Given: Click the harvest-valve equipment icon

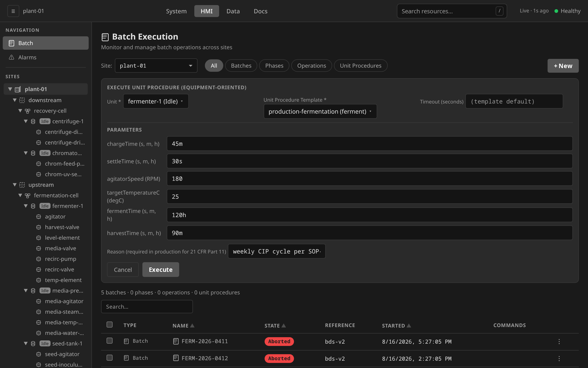Looking at the screenshot, I should 39,227.
